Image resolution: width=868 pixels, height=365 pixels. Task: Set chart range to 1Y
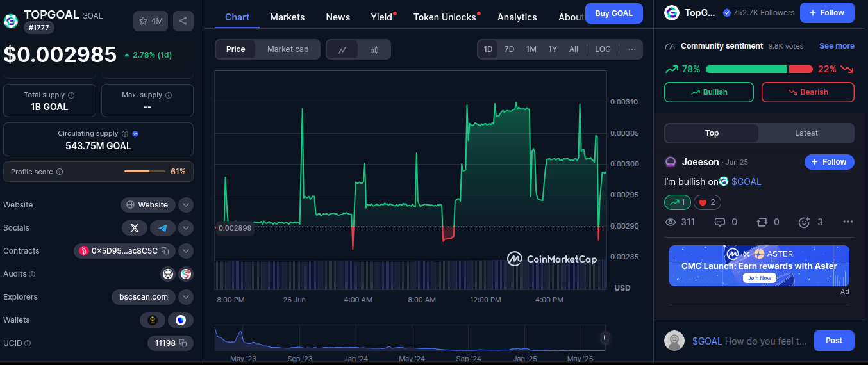(553, 49)
